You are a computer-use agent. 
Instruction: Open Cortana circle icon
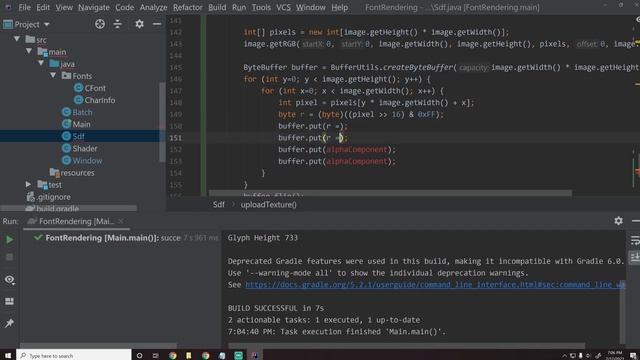click(x=139, y=355)
